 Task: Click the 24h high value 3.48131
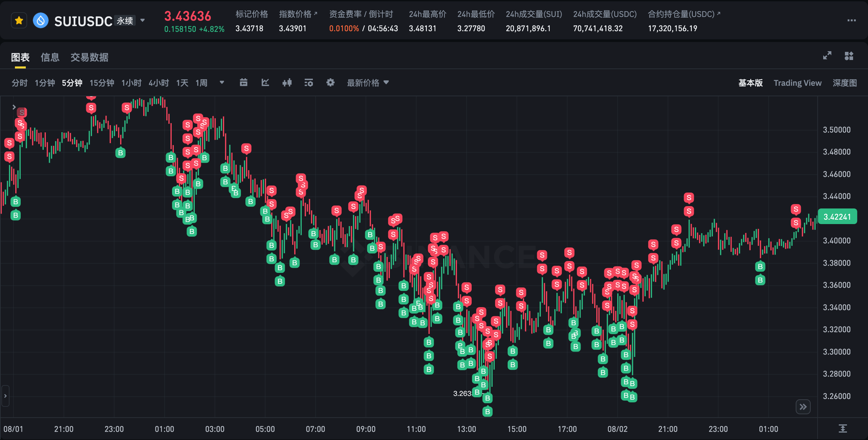coord(422,28)
